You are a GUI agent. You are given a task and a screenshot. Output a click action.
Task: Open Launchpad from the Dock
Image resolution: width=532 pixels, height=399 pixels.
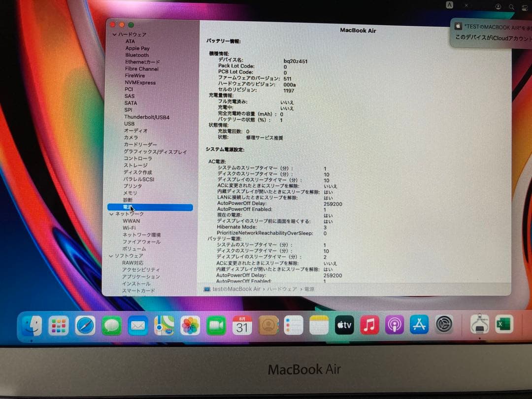tap(58, 325)
